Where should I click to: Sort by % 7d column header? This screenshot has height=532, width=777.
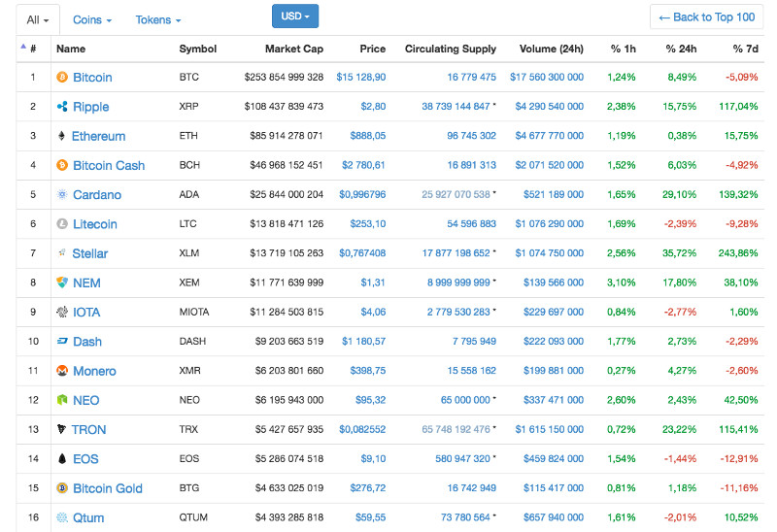746,49
